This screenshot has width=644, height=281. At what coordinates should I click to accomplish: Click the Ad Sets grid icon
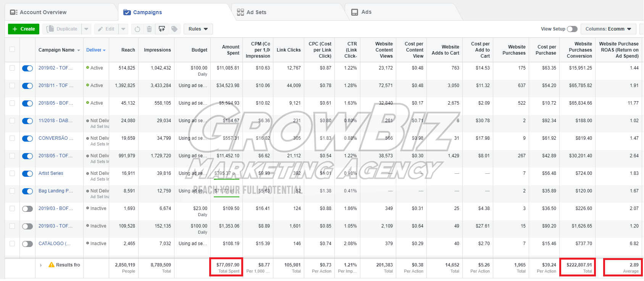coord(240,12)
